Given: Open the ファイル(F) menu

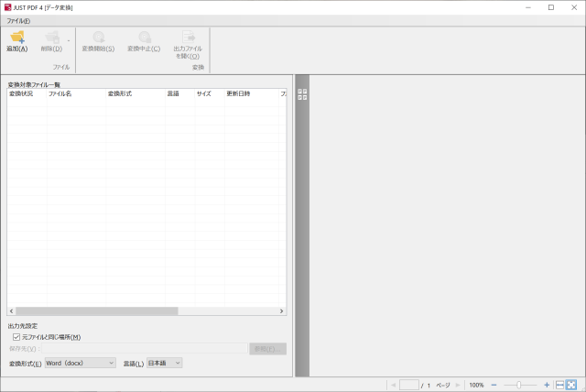Looking at the screenshot, I should pos(18,21).
